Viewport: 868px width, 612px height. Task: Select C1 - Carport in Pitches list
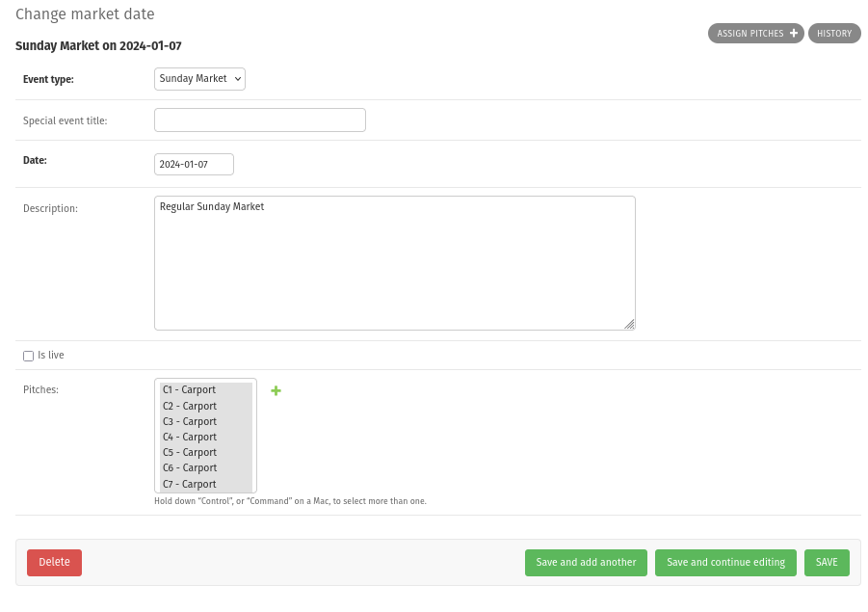click(205, 390)
